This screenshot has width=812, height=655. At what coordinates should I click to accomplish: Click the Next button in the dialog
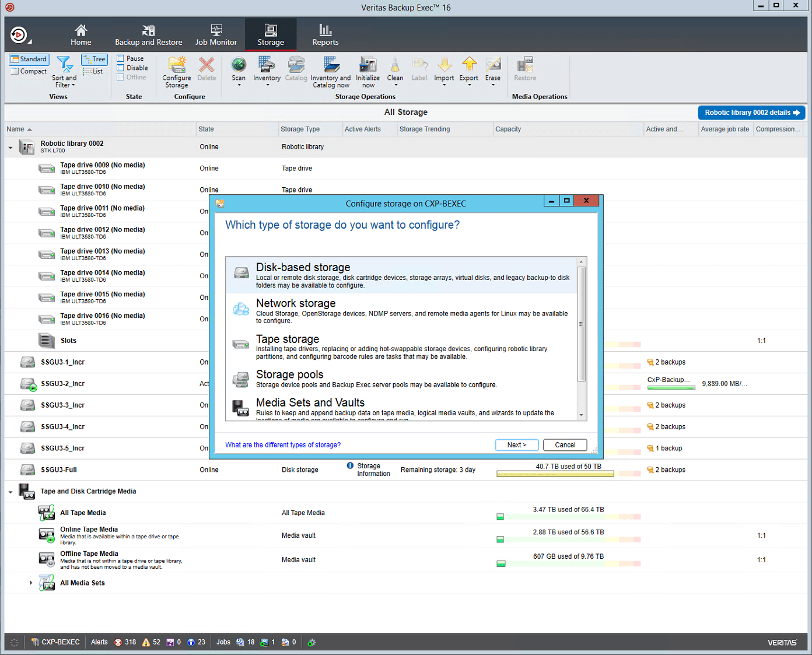[516, 444]
